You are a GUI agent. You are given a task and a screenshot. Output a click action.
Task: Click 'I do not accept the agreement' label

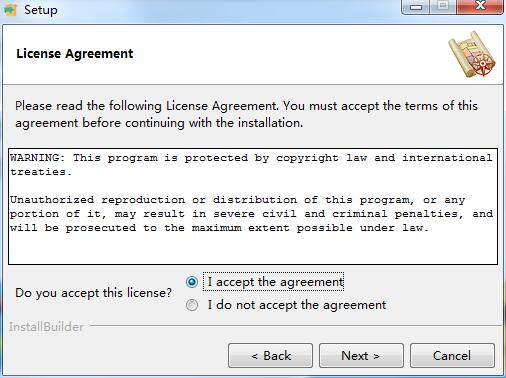pos(297,305)
